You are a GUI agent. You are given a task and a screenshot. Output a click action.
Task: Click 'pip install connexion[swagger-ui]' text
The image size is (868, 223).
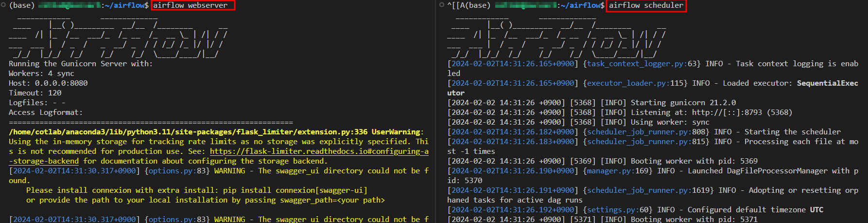(x=295, y=190)
